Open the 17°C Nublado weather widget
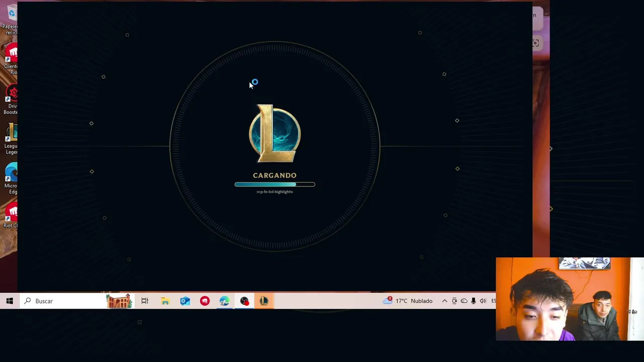Image resolution: width=644 pixels, height=362 pixels. click(408, 301)
